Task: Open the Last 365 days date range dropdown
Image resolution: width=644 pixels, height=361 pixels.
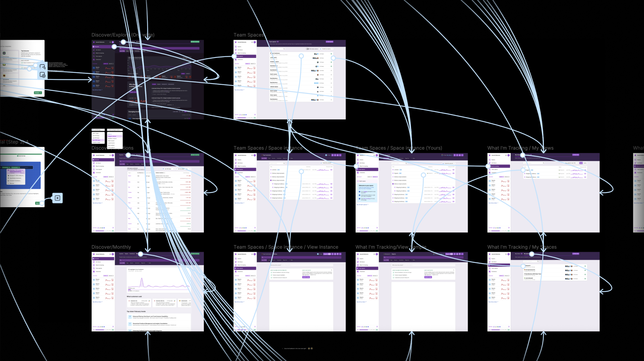Action: tap(98, 130)
